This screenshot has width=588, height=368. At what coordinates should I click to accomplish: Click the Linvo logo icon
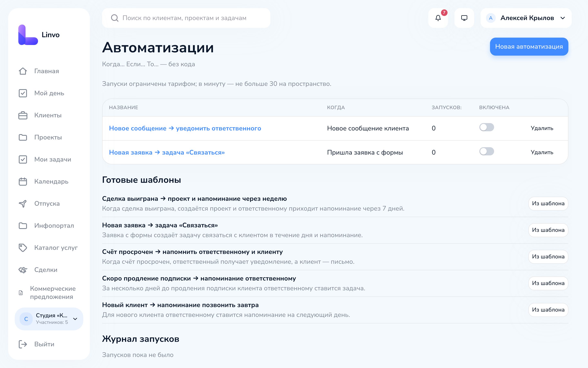(28, 35)
